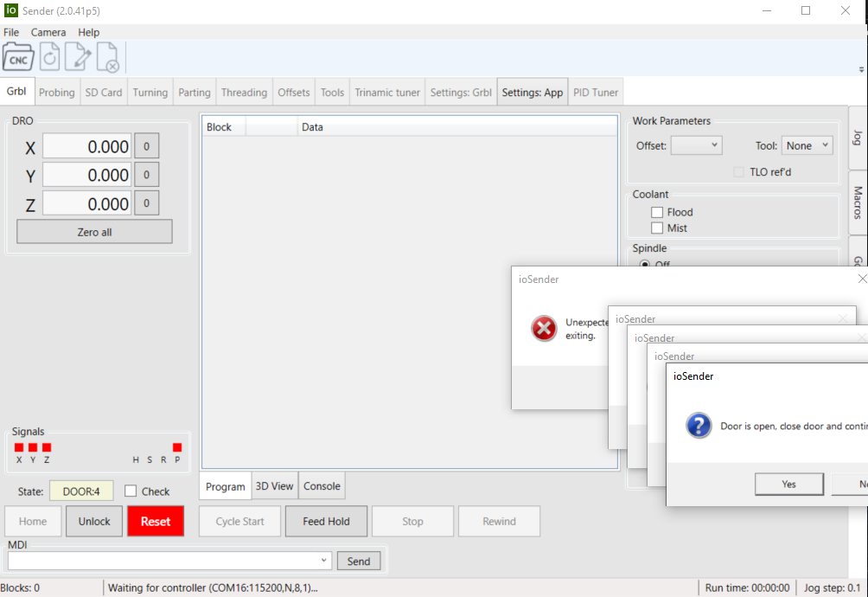Switch to the 3D View tab
The height and width of the screenshot is (597, 868).
(x=275, y=485)
